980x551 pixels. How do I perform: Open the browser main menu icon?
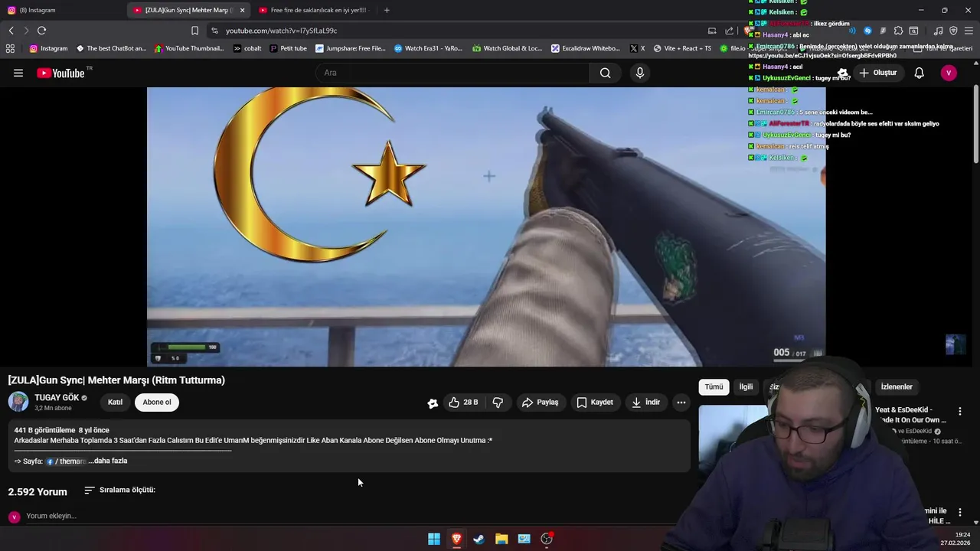coord(969,31)
